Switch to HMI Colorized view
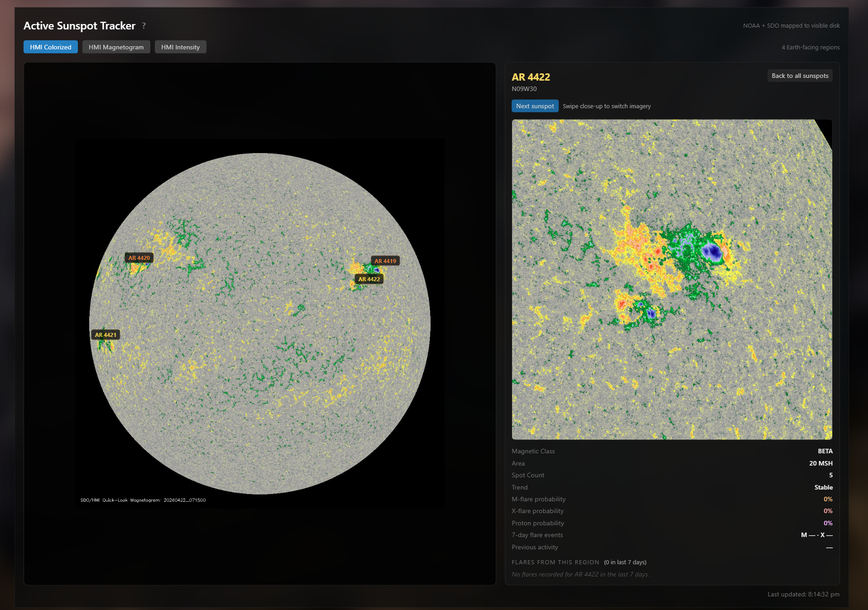This screenshot has width=868, height=610. click(51, 47)
